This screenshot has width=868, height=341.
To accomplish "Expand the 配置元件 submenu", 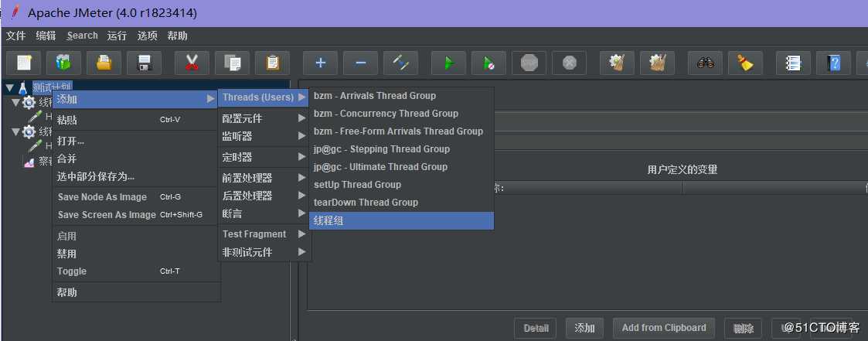I will [264, 118].
